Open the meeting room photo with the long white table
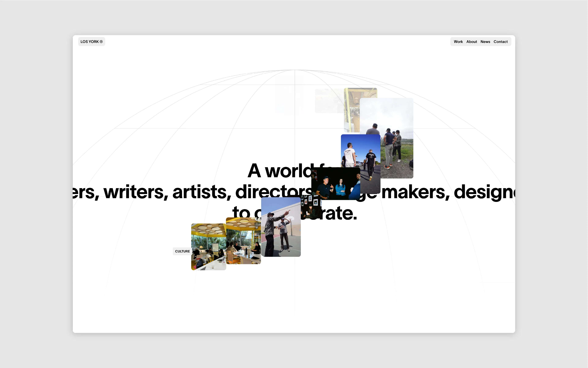Viewport: 588px width, 368px height. click(243, 241)
